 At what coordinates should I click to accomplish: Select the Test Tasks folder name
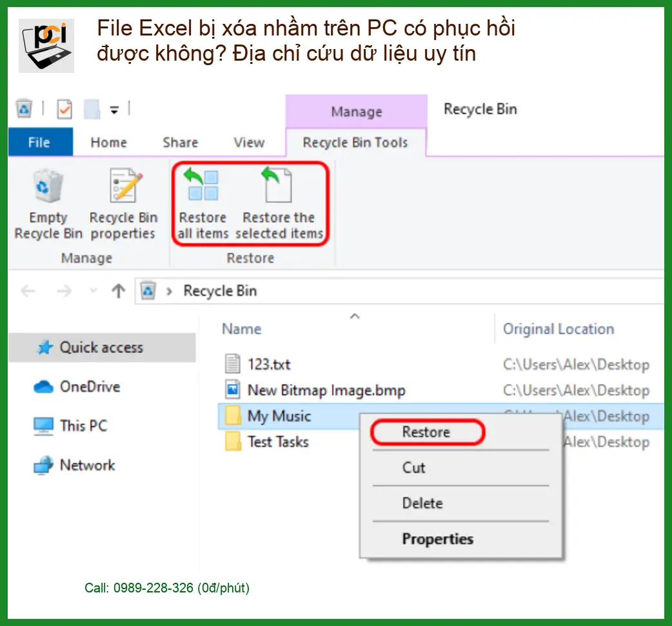click(x=278, y=441)
